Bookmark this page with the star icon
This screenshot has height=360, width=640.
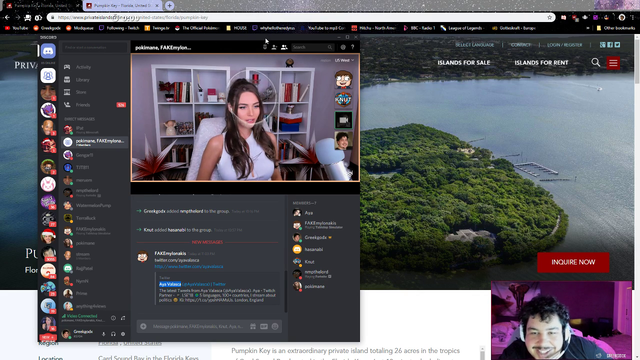(549, 18)
